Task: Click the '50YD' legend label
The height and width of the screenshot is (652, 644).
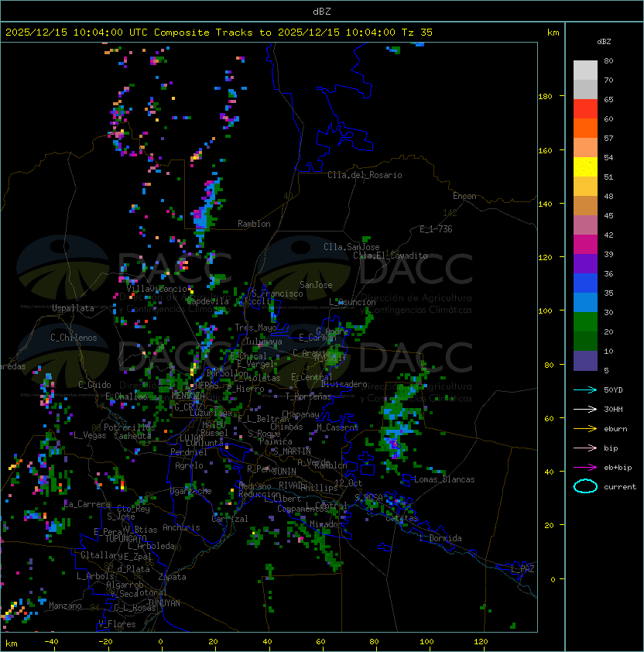Action: point(613,390)
